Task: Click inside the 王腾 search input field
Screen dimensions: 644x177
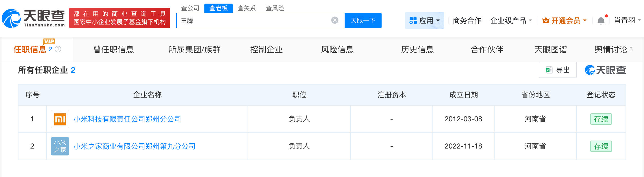Action: point(257,20)
